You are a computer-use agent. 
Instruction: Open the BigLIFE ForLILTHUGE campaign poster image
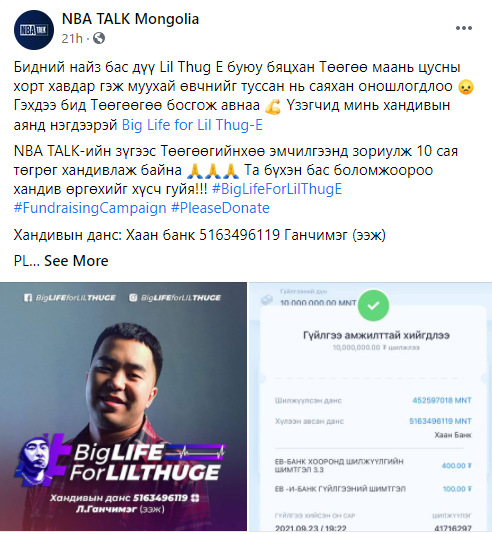click(x=123, y=406)
